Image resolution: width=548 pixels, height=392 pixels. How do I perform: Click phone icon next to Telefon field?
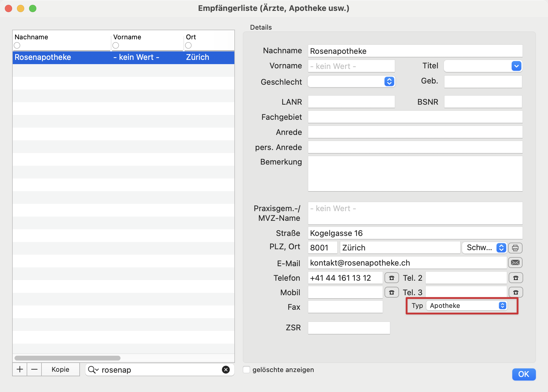coord(391,278)
